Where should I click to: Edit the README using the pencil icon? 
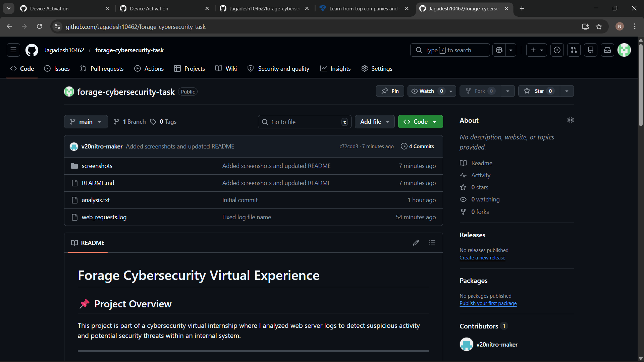pyautogui.click(x=416, y=242)
